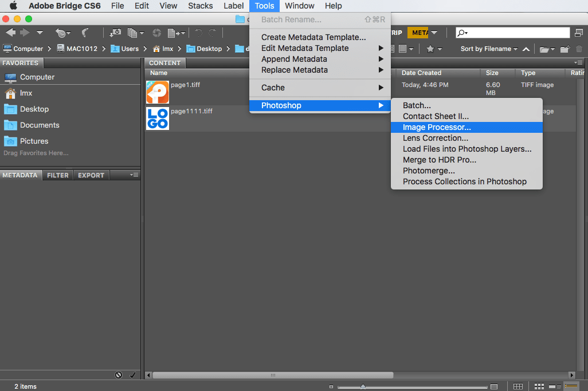
Task: Click the Delete trash icon
Action: tap(579, 49)
